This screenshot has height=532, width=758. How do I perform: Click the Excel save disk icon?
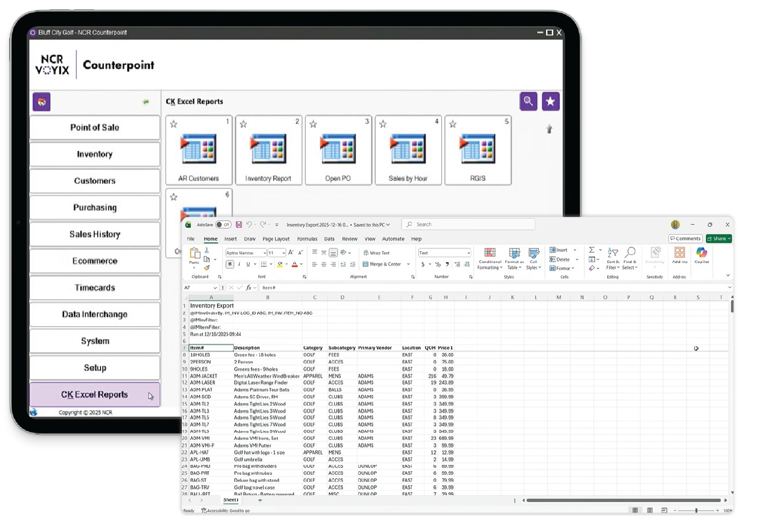[x=239, y=224]
